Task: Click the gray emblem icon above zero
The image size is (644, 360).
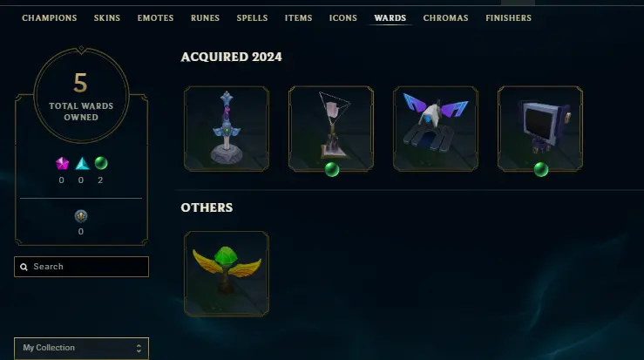Action: [81, 216]
